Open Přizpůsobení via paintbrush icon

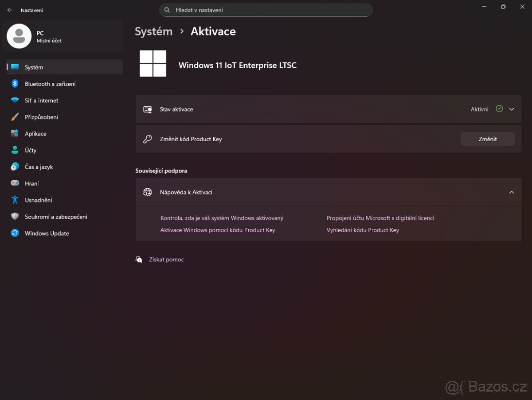15,117
